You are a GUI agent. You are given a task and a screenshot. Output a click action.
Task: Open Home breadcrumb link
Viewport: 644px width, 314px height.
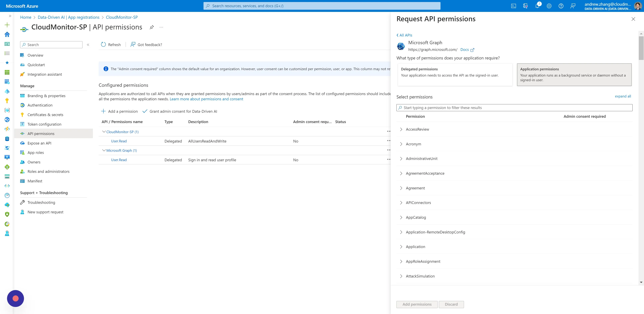[x=26, y=17]
